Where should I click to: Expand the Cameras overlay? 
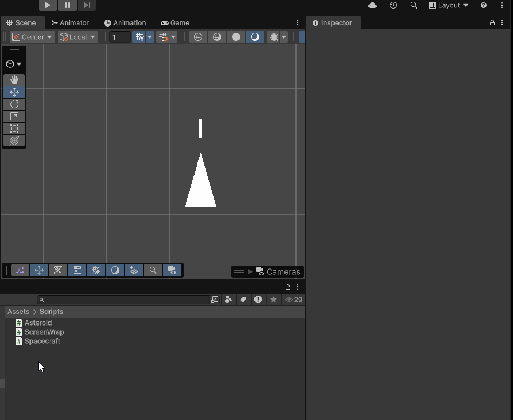[x=250, y=271]
